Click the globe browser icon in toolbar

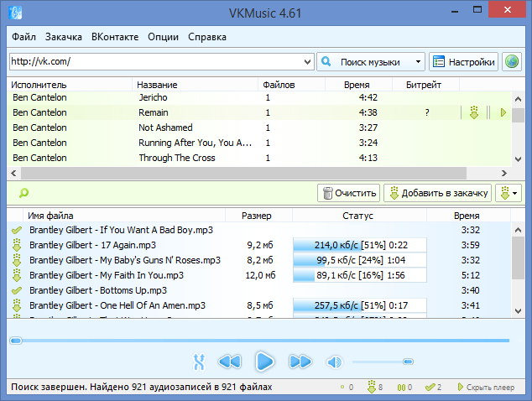coord(512,62)
